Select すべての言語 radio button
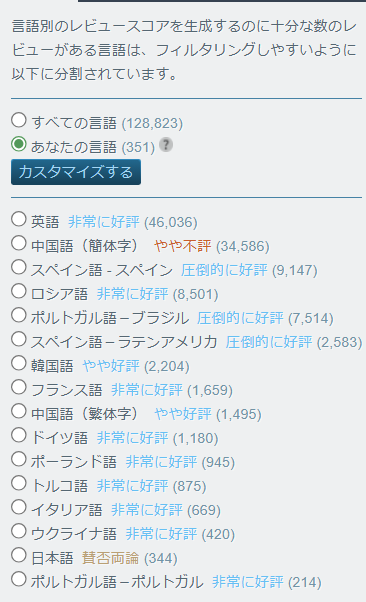The width and height of the screenshot is (366, 602). click(18, 120)
